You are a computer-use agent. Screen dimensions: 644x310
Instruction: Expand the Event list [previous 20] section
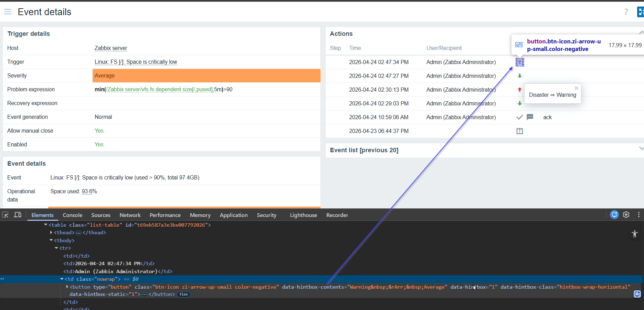point(641,148)
